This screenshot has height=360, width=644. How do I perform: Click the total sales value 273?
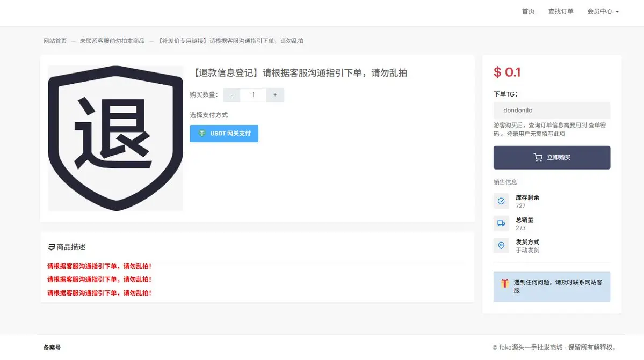pos(520,228)
